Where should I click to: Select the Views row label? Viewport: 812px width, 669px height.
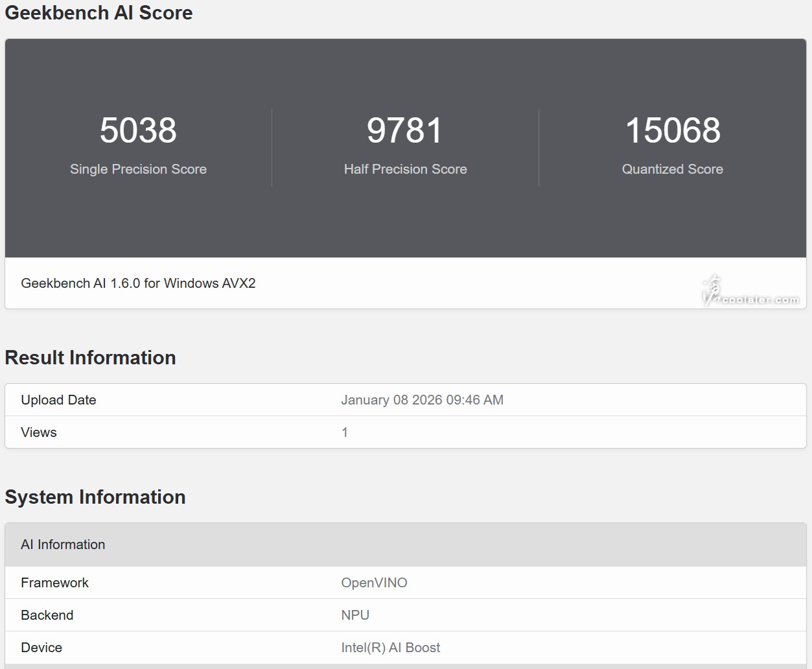point(39,432)
